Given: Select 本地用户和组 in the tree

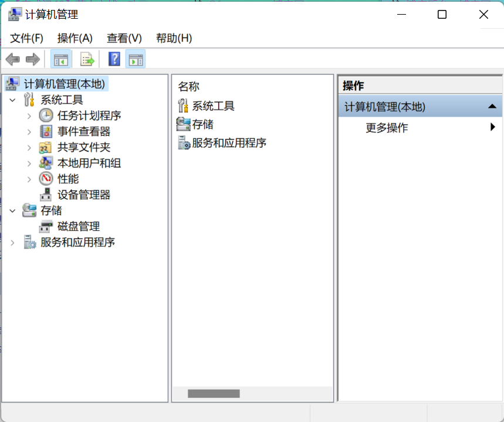Looking at the screenshot, I should (x=89, y=163).
